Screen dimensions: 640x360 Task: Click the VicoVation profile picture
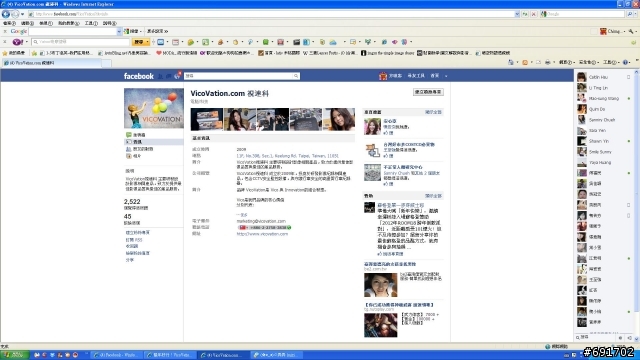(x=154, y=108)
